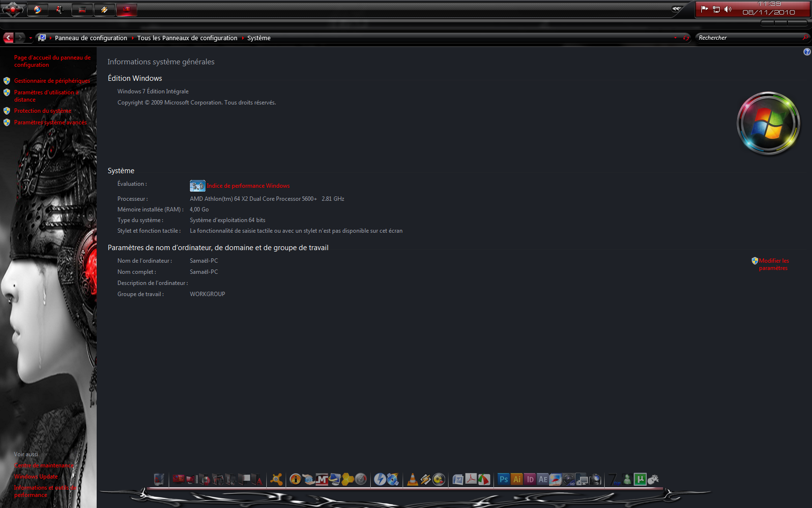Expand the address bar history dropdown
Image resolution: width=812 pixels, height=508 pixels.
tap(675, 38)
